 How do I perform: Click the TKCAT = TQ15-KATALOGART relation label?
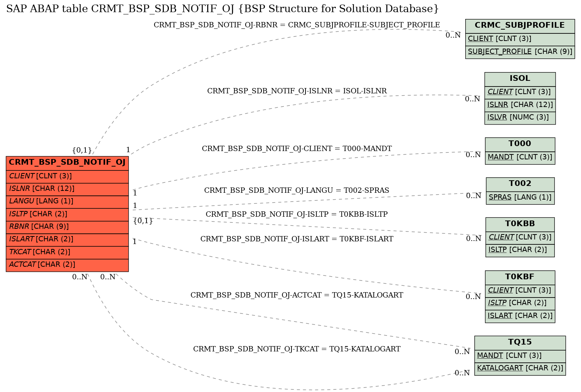[297, 349]
